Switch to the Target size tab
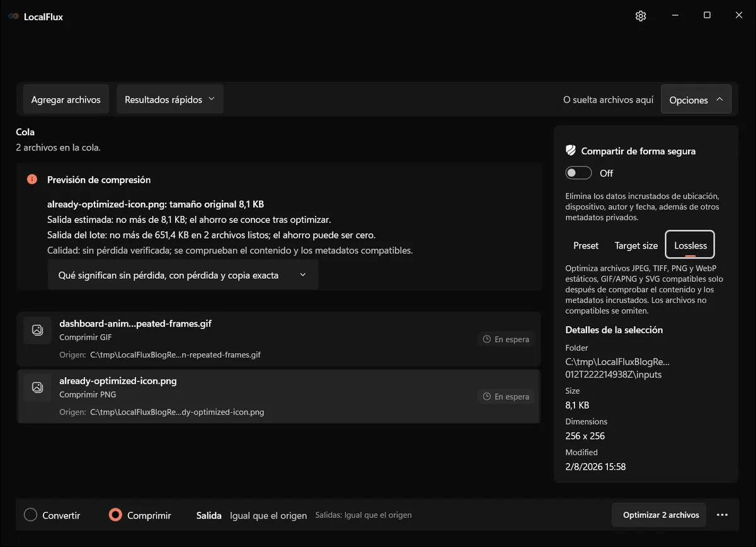This screenshot has height=547, width=756. point(636,245)
